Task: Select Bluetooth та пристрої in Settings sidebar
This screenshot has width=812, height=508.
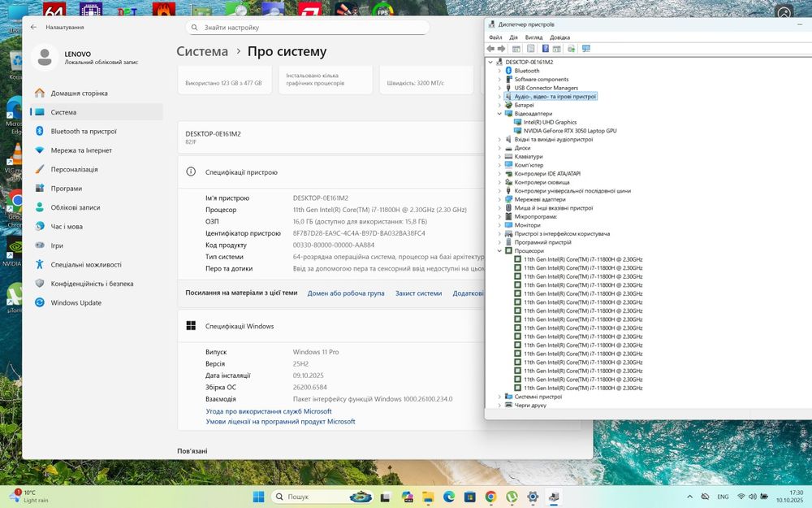Action: [x=97, y=131]
